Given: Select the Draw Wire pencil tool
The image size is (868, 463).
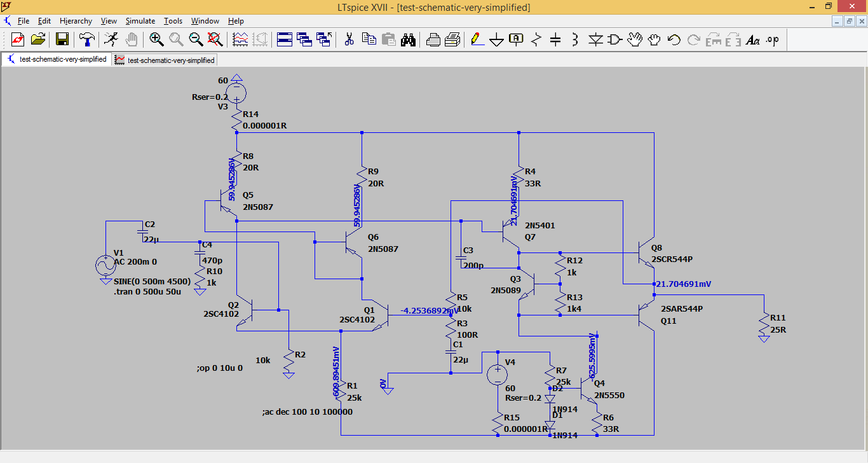Looking at the screenshot, I should [477, 39].
